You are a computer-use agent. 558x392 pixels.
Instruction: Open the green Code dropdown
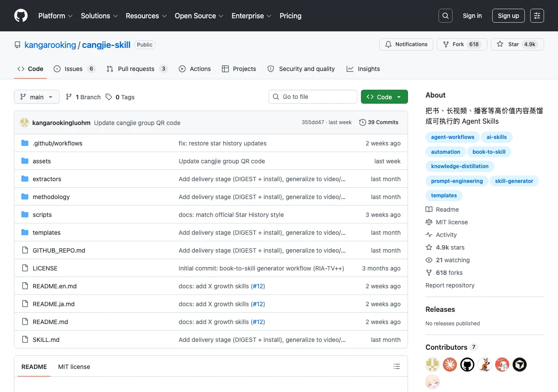click(384, 97)
